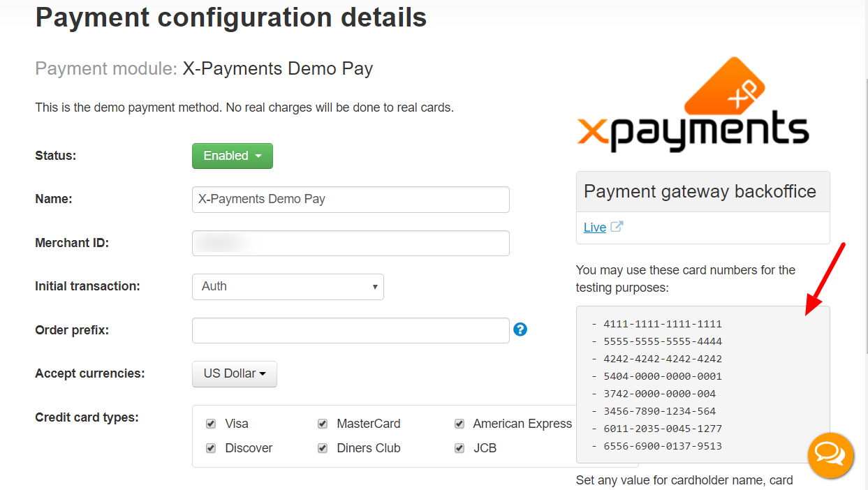Click test card 6011-2035-0045-1277
The image size is (868, 490).
663,429
